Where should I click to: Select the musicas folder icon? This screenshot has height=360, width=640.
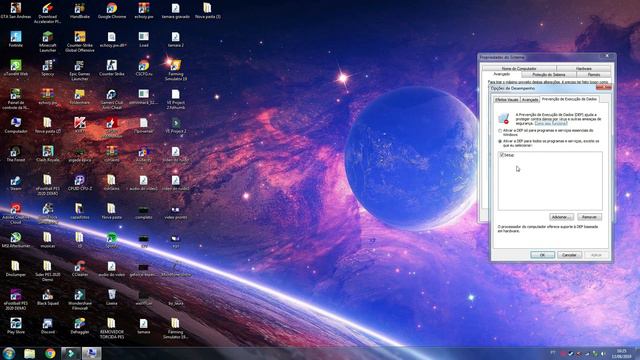coord(48,240)
